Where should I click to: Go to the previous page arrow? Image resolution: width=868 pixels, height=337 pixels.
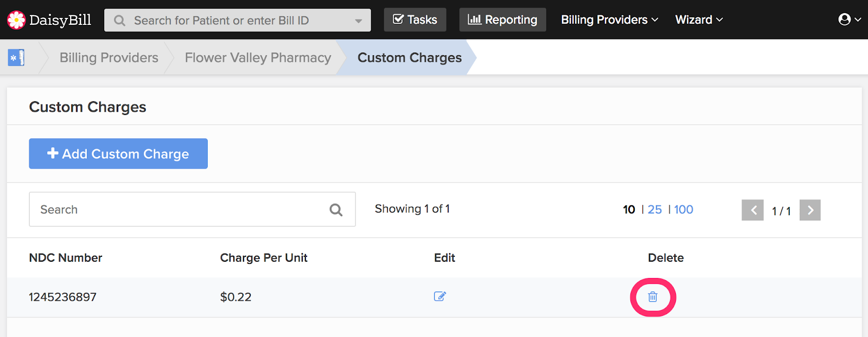pos(752,210)
